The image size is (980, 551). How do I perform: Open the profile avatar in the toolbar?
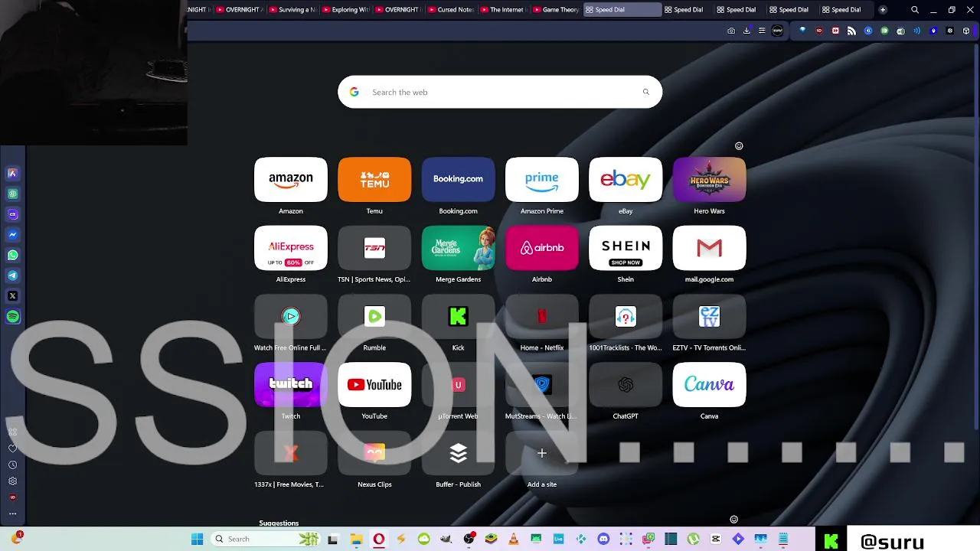click(777, 31)
